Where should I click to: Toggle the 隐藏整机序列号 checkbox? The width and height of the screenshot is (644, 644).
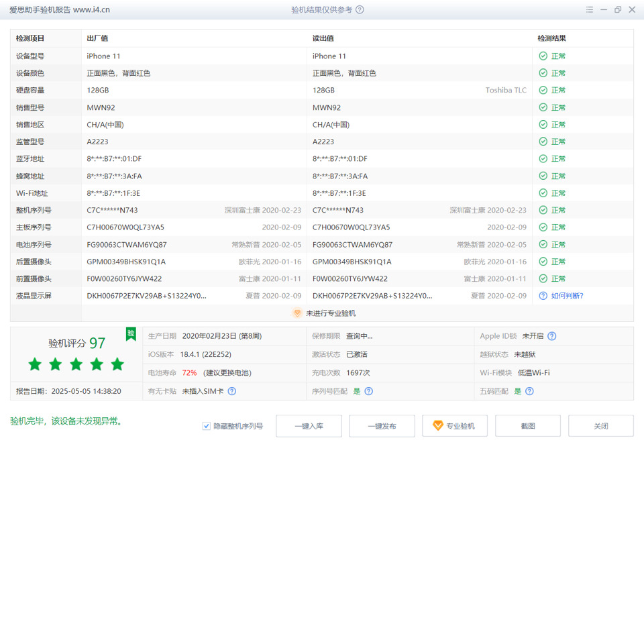[207, 427]
